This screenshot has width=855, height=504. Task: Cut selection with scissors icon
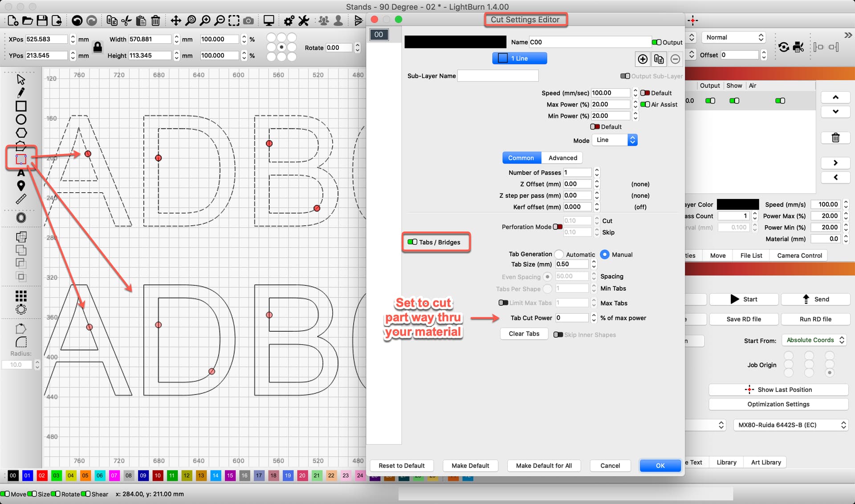tap(126, 20)
